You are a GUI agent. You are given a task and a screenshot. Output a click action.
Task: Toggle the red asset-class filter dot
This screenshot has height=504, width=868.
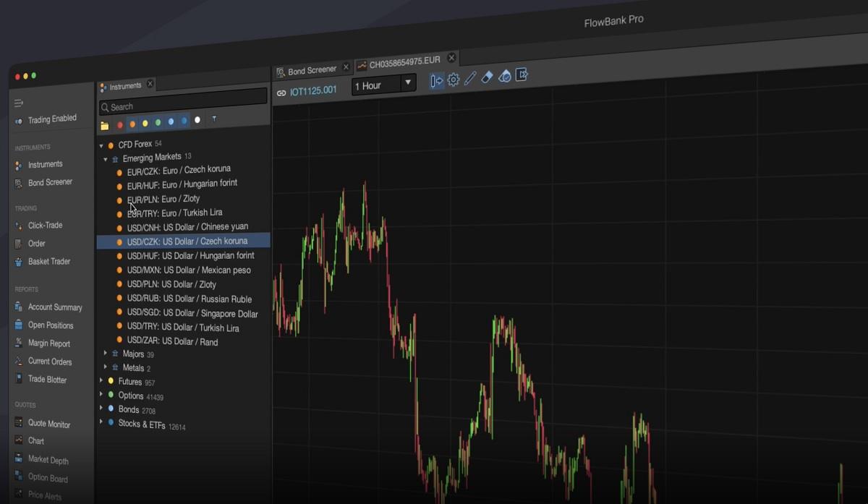click(x=120, y=125)
